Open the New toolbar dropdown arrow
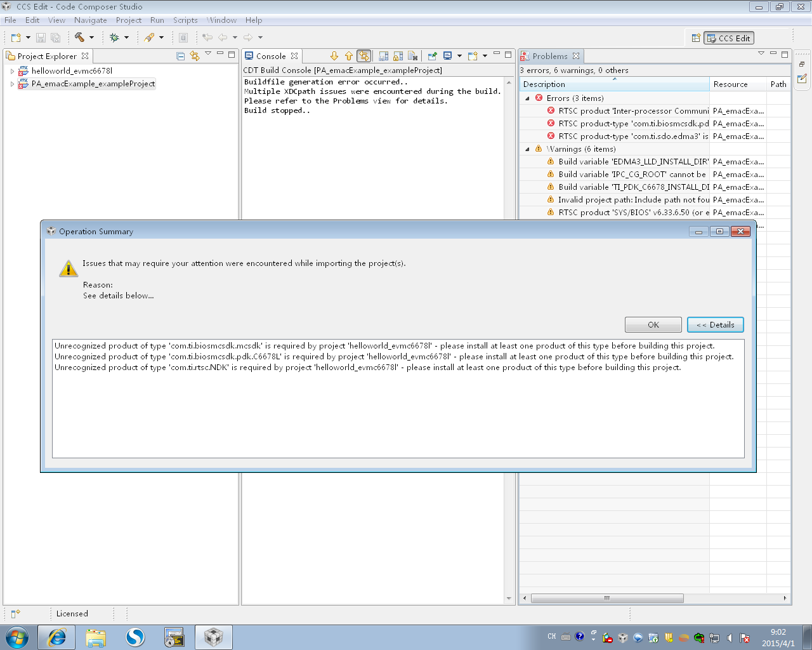This screenshot has height=650, width=812. coord(28,37)
